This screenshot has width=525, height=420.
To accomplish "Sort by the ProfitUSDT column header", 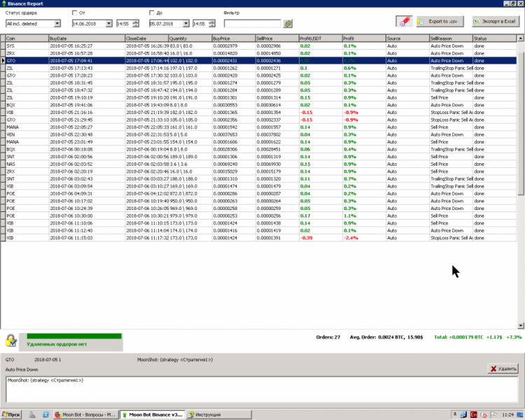I will [x=321, y=38].
